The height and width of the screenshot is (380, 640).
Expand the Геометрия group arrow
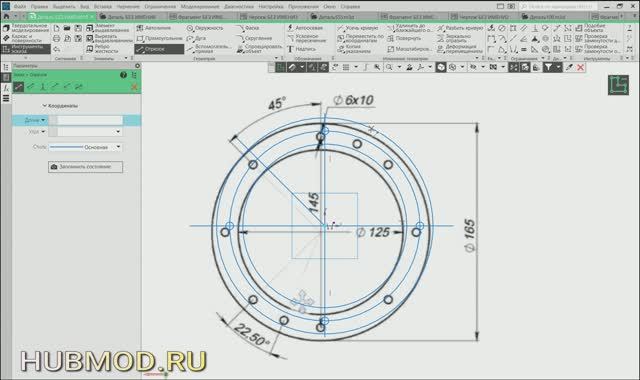[x=276, y=58]
